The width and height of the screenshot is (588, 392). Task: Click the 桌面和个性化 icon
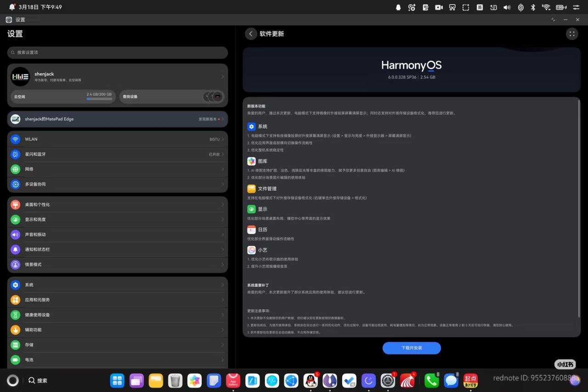pos(16,205)
